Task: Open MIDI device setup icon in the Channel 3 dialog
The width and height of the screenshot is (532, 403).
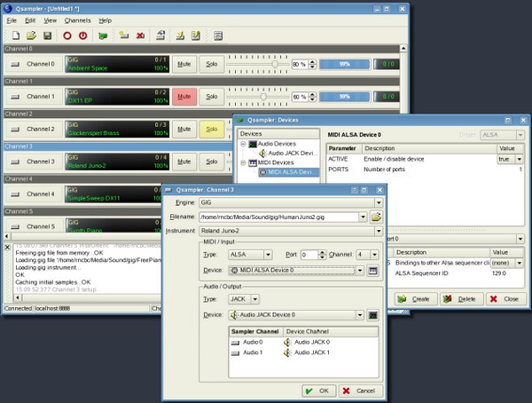Action: (373, 271)
